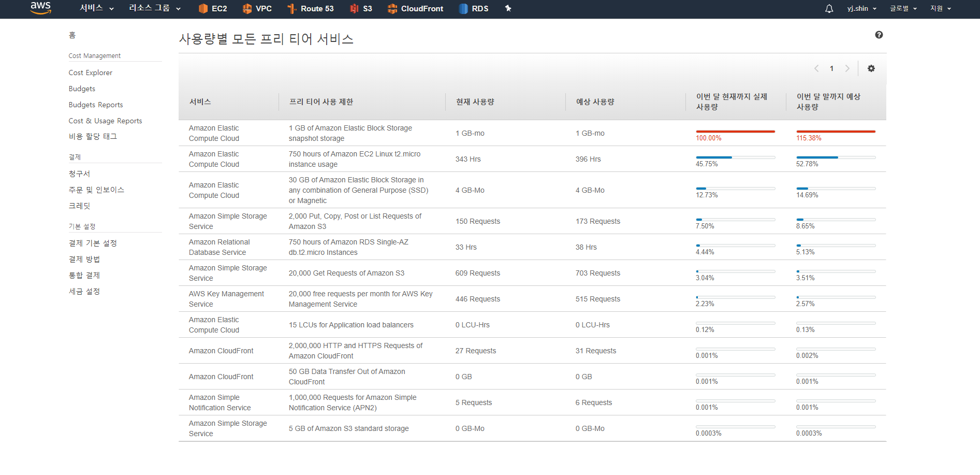
Task: Select page number 1 in pagination
Action: 832,68
